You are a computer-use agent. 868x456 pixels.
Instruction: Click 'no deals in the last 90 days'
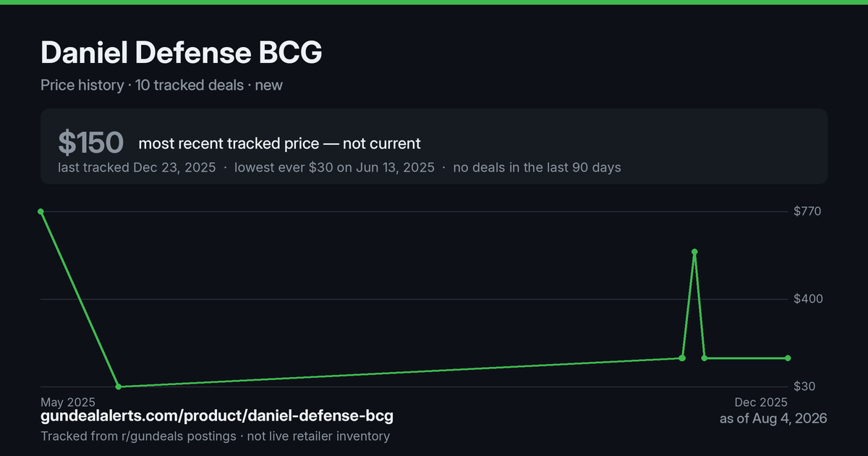537,167
